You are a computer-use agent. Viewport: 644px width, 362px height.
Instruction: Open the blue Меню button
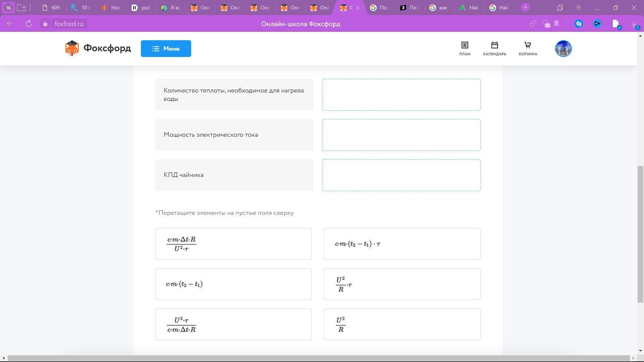(166, 49)
